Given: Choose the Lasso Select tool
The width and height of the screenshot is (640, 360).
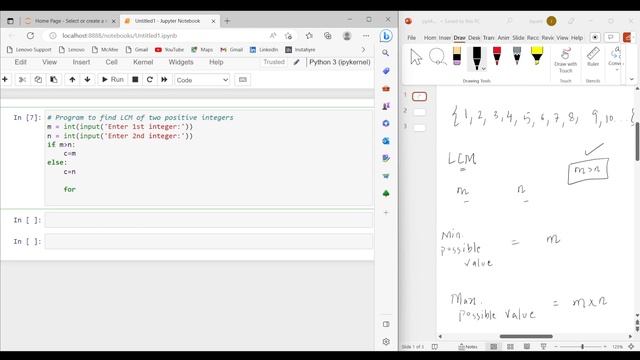Looking at the screenshot, I should coord(438,57).
